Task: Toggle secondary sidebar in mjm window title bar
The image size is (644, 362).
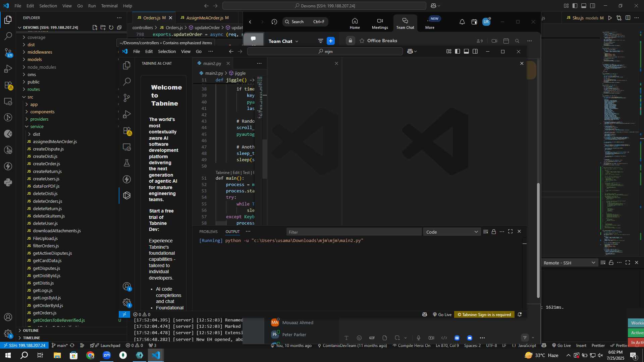Action: pyautogui.click(x=475, y=51)
